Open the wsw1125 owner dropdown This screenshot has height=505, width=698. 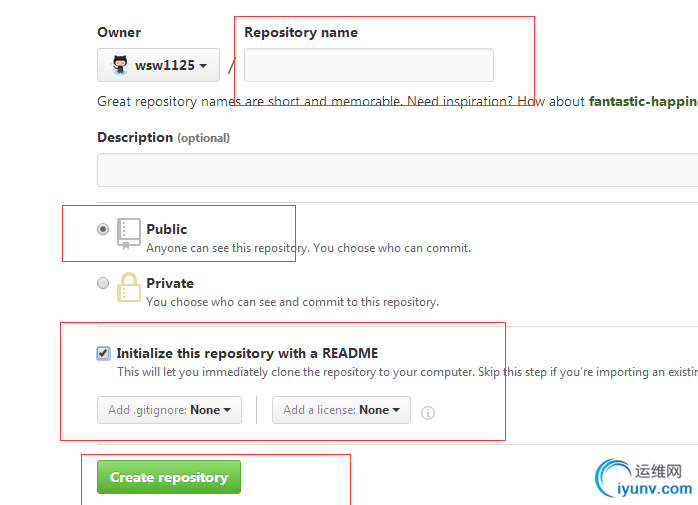coord(158,65)
